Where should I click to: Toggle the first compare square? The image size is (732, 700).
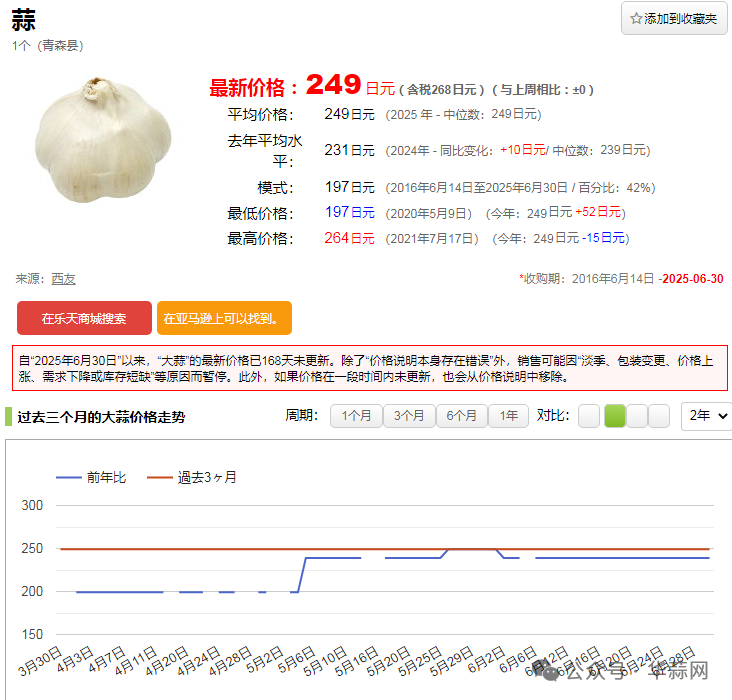[589, 416]
